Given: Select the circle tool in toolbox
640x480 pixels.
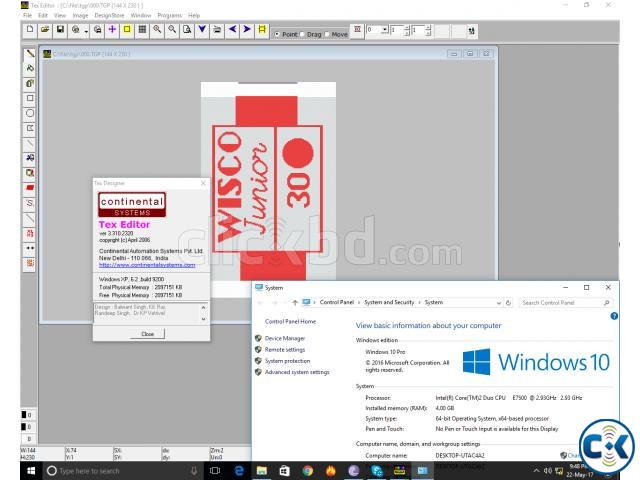Looking at the screenshot, I should point(29,113).
